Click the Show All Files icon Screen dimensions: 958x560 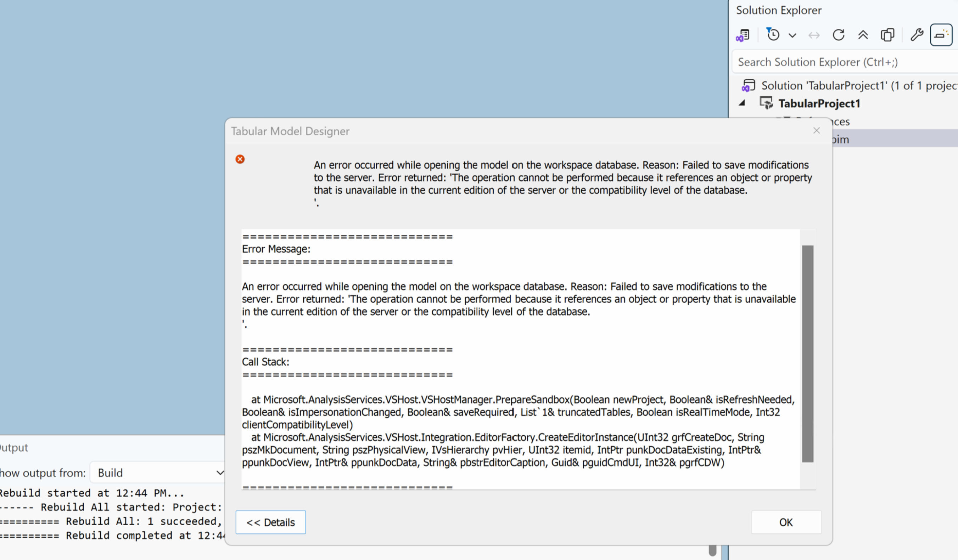[x=887, y=35]
